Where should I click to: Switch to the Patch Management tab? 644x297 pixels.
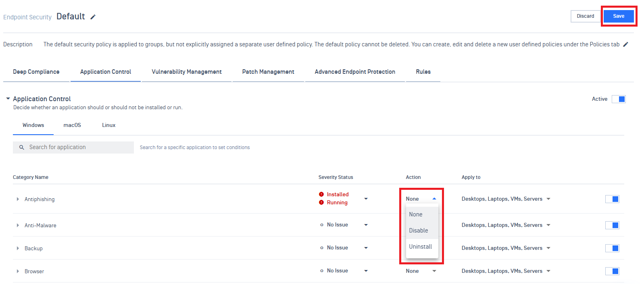[x=268, y=72]
